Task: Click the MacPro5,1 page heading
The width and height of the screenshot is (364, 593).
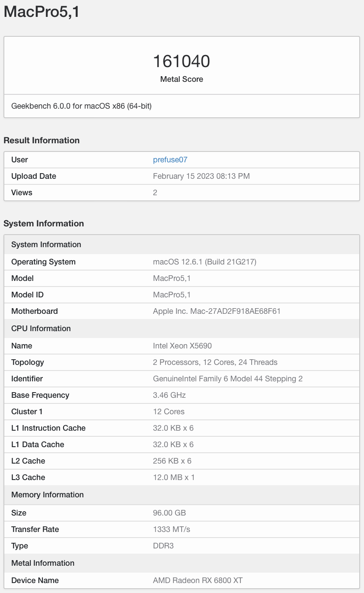Action: coord(42,11)
